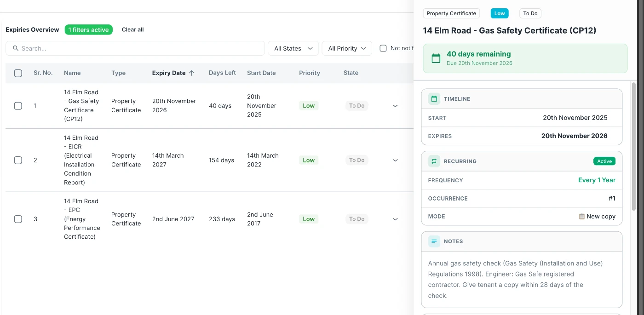Click the 14 Elm Road detail panel title

tap(510, 31)
